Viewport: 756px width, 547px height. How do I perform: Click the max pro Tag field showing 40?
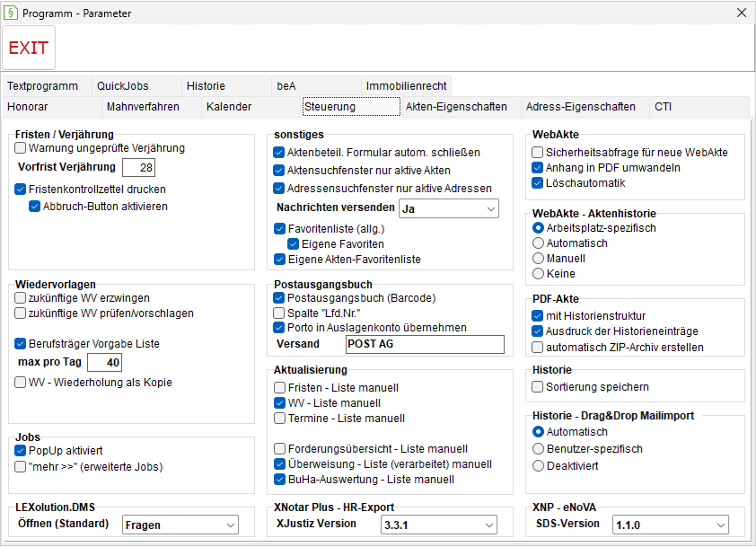pos(105,362)
